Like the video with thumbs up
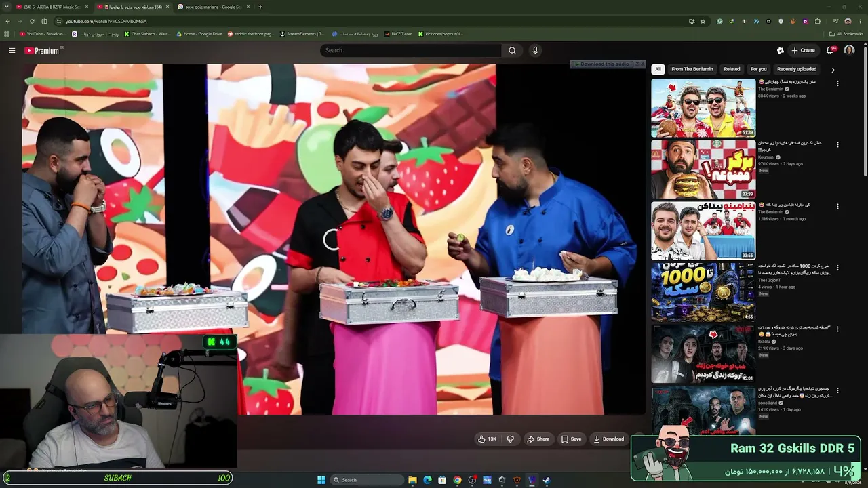 487,439
